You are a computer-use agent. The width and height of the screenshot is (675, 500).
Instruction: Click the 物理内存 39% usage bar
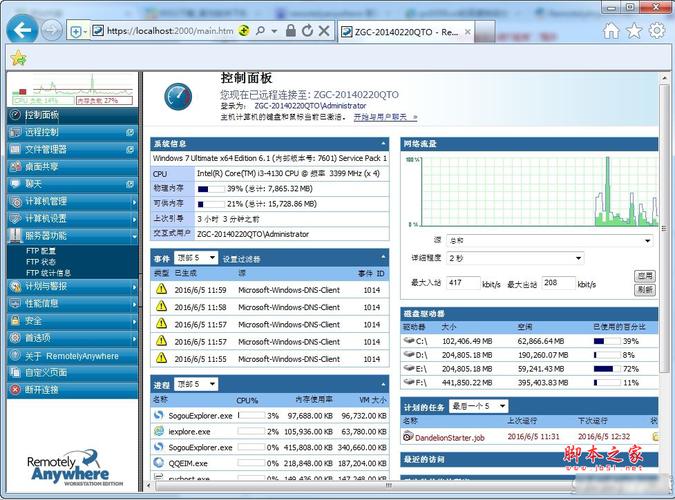pos(211,189)
